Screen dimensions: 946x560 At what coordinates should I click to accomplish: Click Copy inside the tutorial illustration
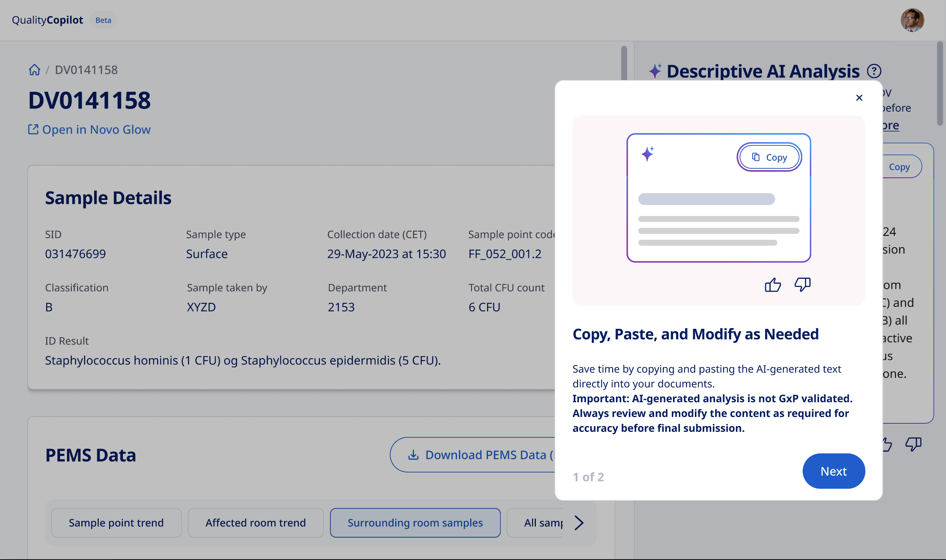point(769,157)
